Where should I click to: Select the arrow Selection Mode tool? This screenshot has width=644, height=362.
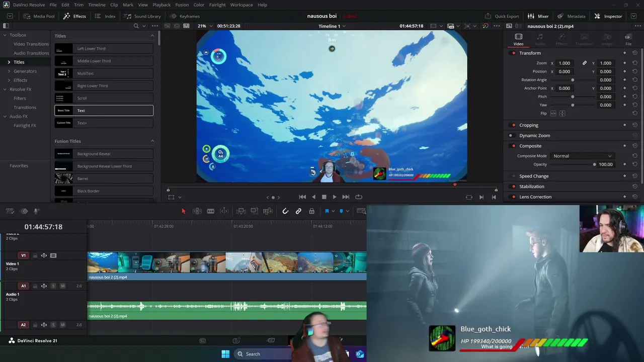184,211
